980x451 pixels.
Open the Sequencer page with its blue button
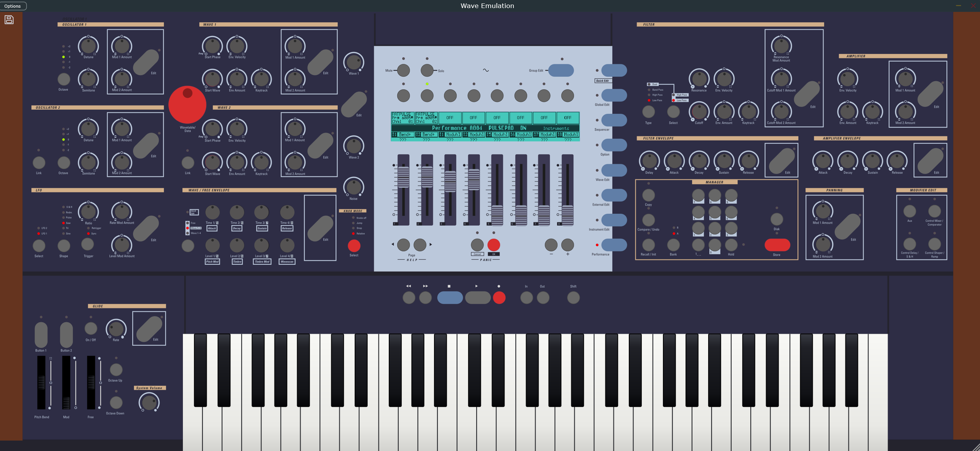click(614, 120)
